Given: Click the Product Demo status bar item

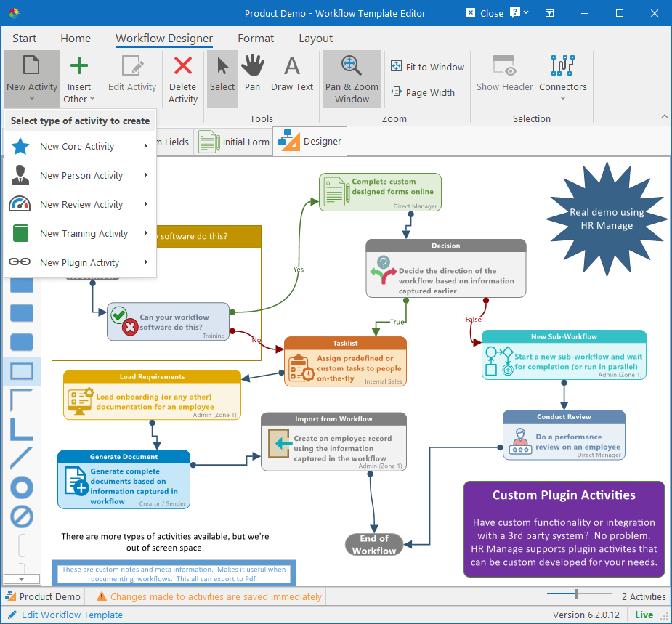Looking at the screenshot, I should (43, 596).
